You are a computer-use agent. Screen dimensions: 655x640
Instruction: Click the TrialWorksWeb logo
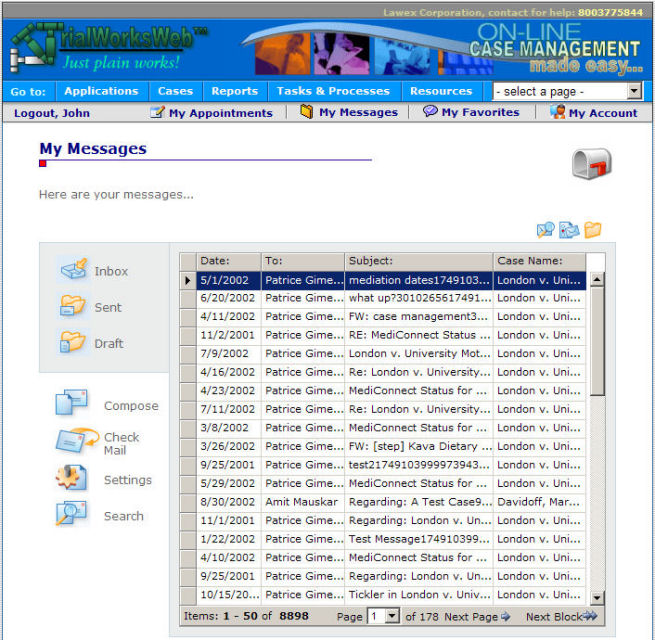pyautogui.click(x=109, y=48)
